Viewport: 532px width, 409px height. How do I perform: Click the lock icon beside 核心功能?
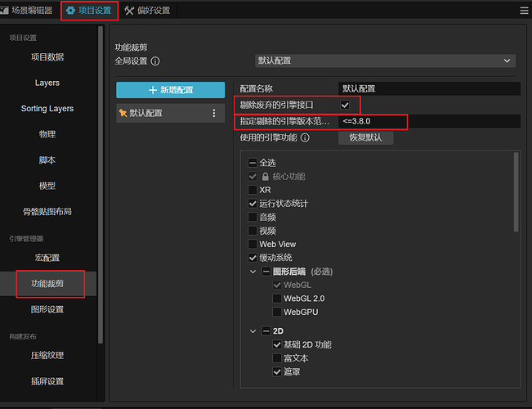coord(266,177)
